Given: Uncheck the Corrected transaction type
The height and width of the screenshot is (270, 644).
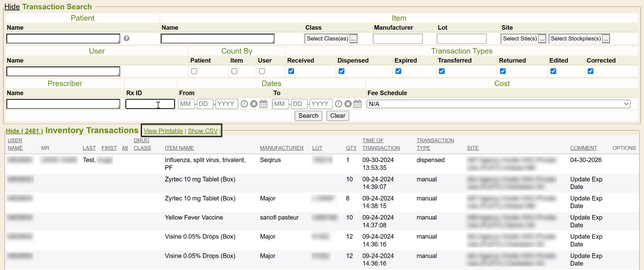Looking at the screenshot, I should pyautogui.click(x=591, y=71).
